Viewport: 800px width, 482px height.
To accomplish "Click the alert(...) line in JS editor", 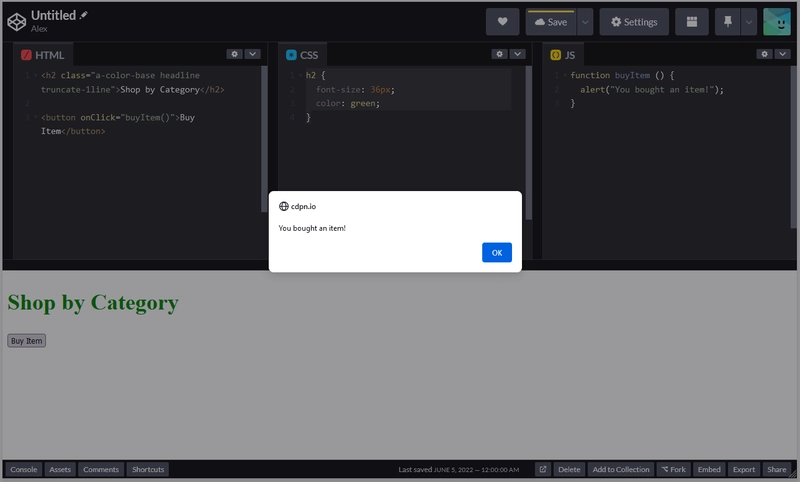I will (652, 89).
